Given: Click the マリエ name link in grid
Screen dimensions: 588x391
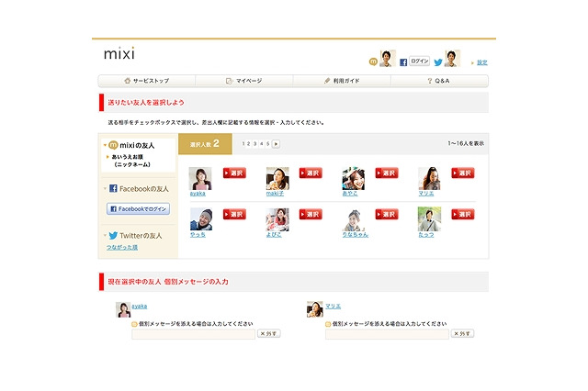Looking at the screenshot, I should click(x=426, y=194).
